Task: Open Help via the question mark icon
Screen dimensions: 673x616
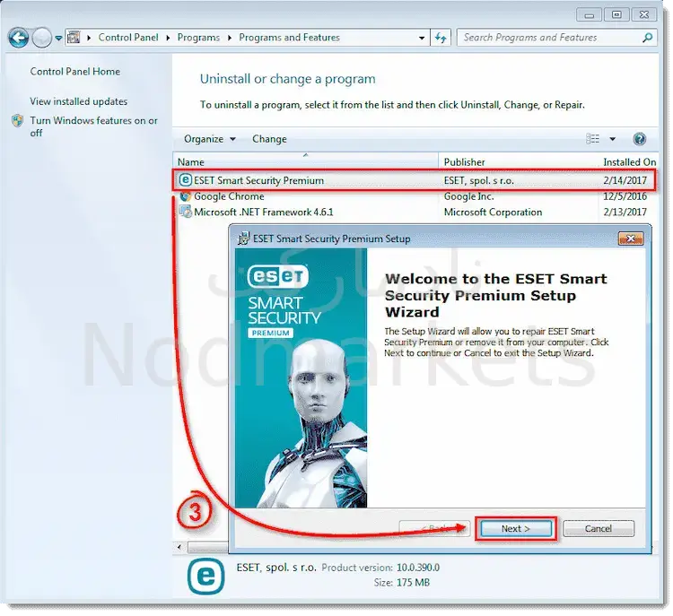Action: (x=639, y=139)
